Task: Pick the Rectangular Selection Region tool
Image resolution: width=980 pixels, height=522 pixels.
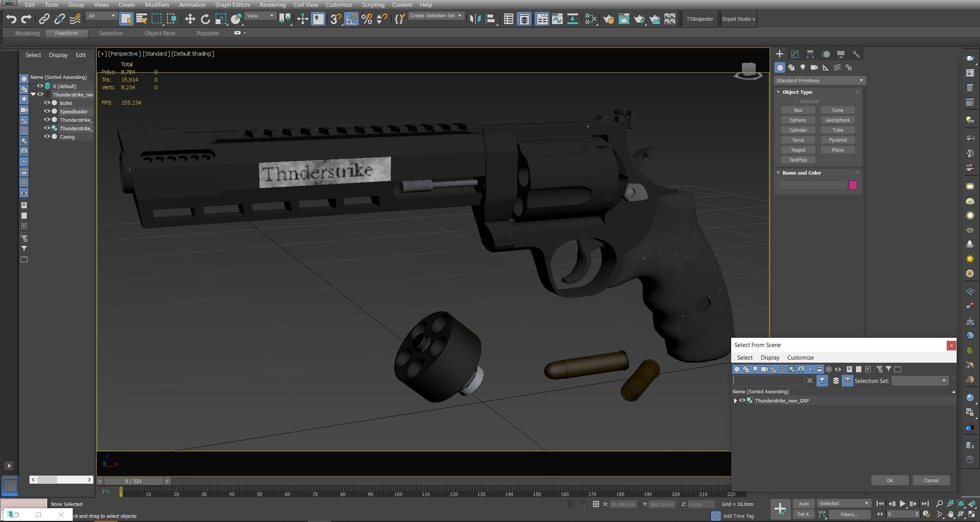Action: 157,19
